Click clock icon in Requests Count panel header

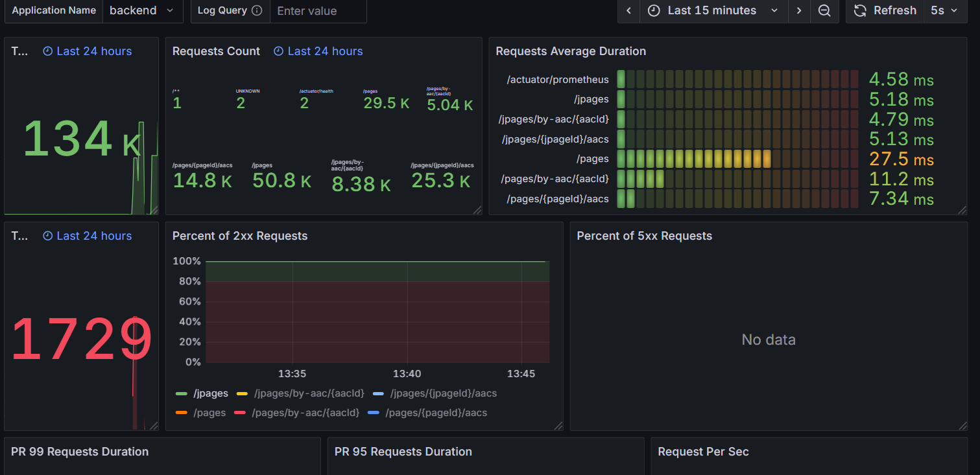click(278, 51)
